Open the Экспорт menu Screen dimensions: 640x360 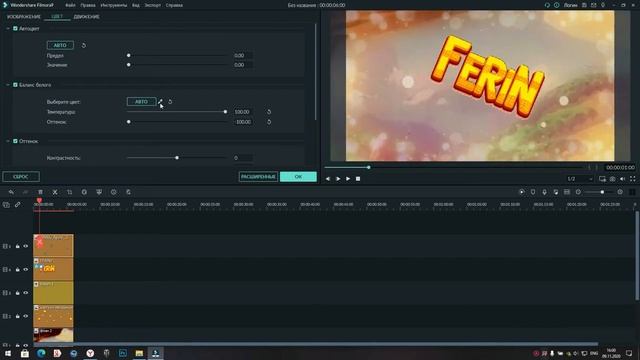153,5
